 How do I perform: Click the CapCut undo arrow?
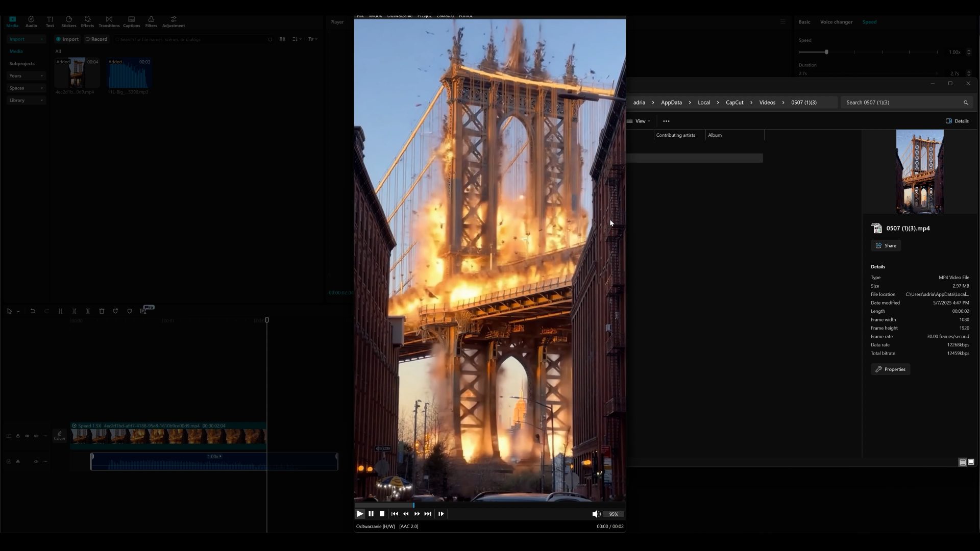pyautogui.click(x=33, y=311)
